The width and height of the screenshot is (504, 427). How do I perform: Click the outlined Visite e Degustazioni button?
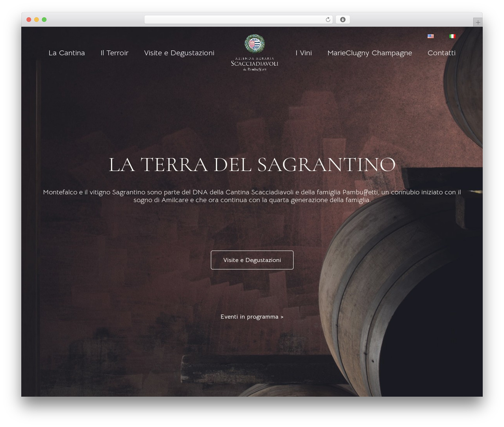pos(252,260)
